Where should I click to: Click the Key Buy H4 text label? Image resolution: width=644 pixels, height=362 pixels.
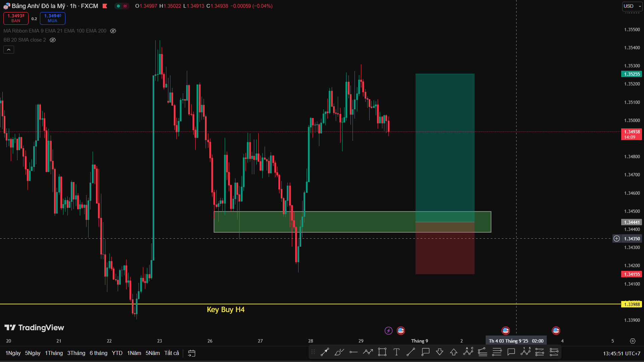(x=225, y=310)
